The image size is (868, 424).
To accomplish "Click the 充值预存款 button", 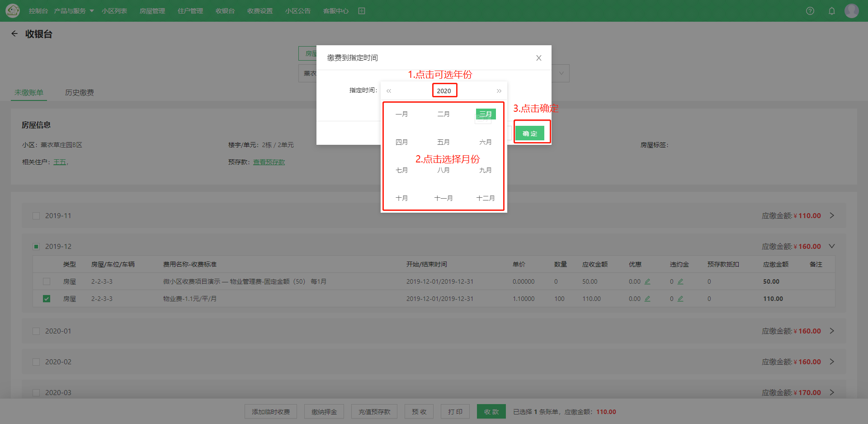I will [374, 412].
